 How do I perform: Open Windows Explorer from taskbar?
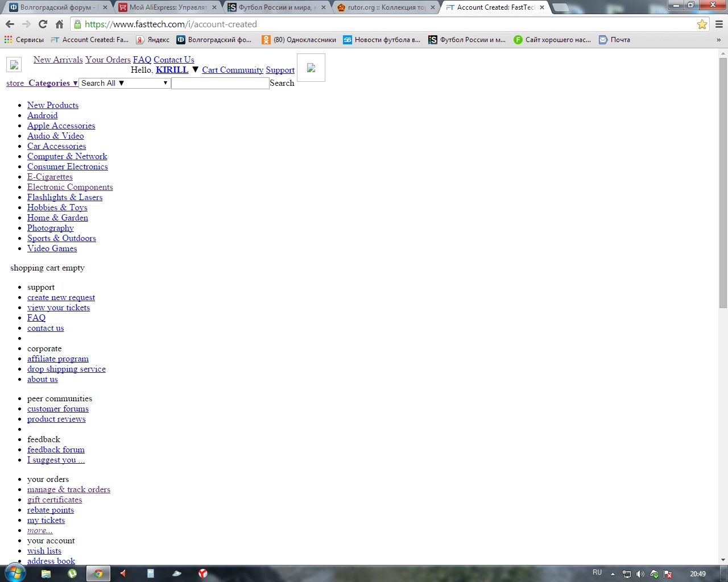tap(46, 573)
